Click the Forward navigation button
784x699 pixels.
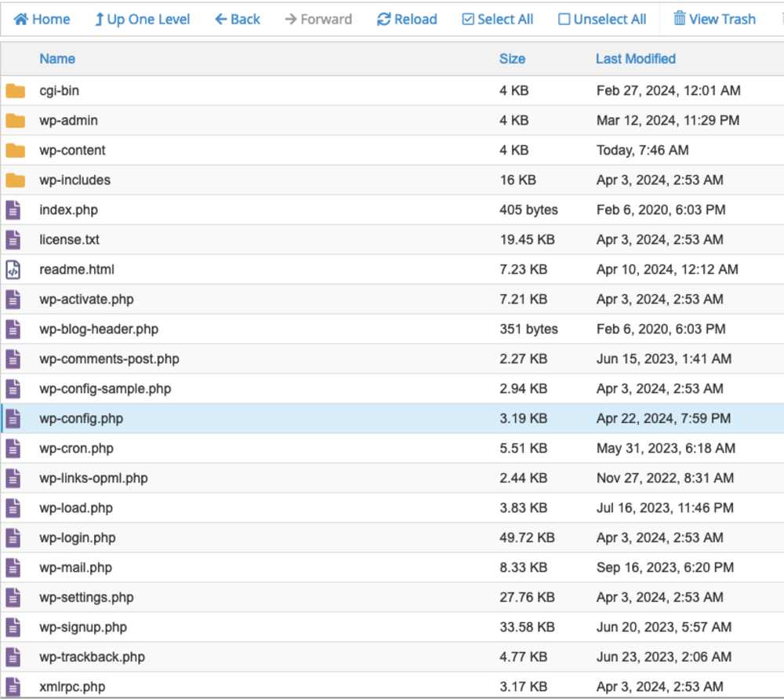pos(318,20)
